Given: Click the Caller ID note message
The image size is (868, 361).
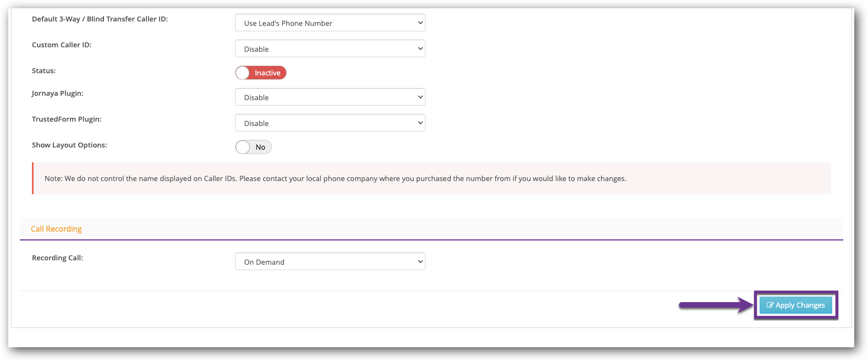Looking at the screenshot, I should [335, 179].
